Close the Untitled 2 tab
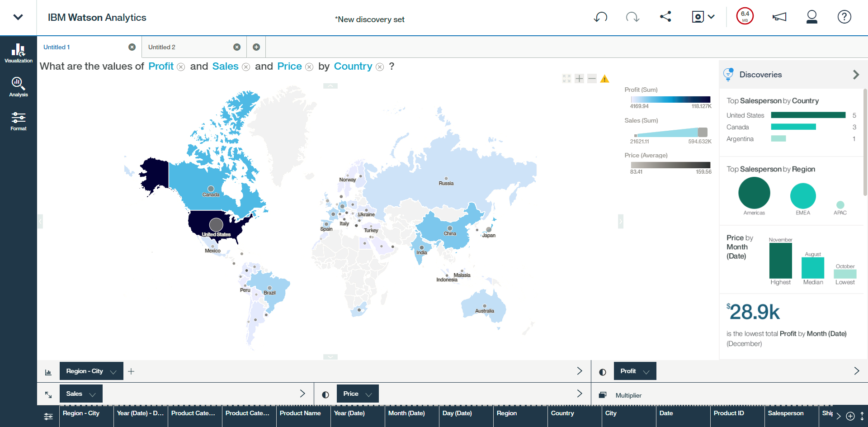The width and height of the screenshot is (868, 427). 237,47
